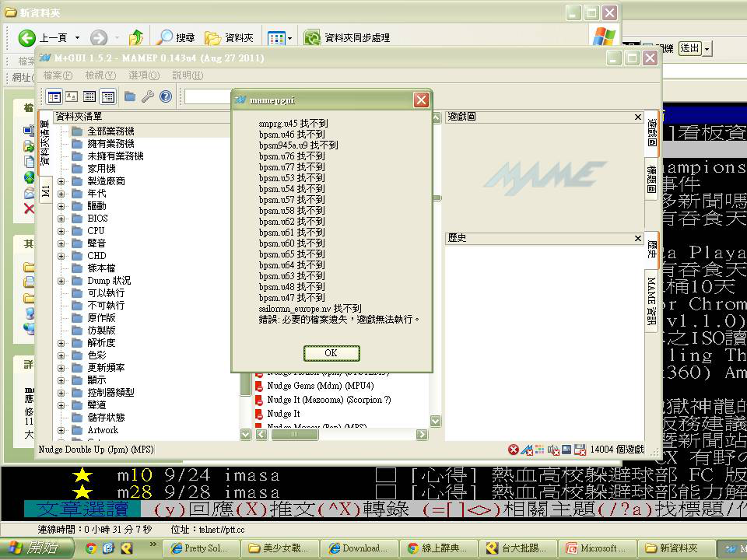Click the blue folder icon in MAME toolbar

(129, 96)
